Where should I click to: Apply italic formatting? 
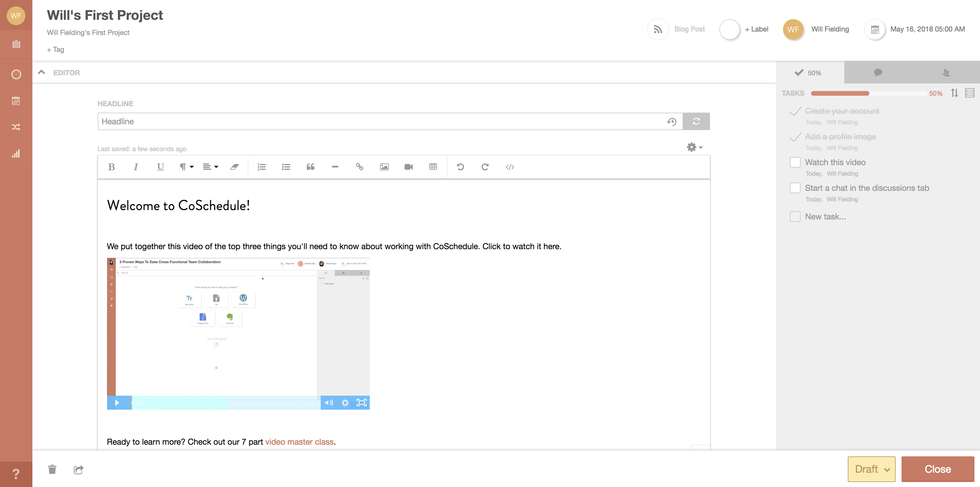pos(136,167)
